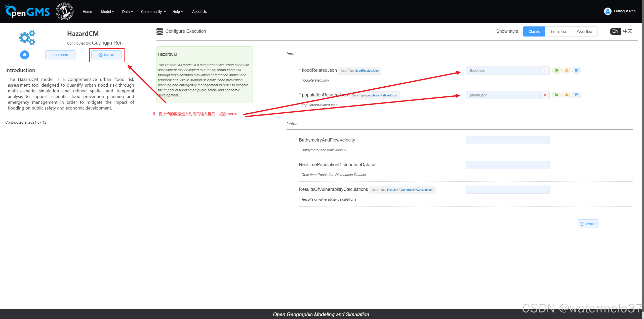The height and width of the screenshot is (319, 644).
Task: Expand the Help dropdown menu
Action: [178, 12]
